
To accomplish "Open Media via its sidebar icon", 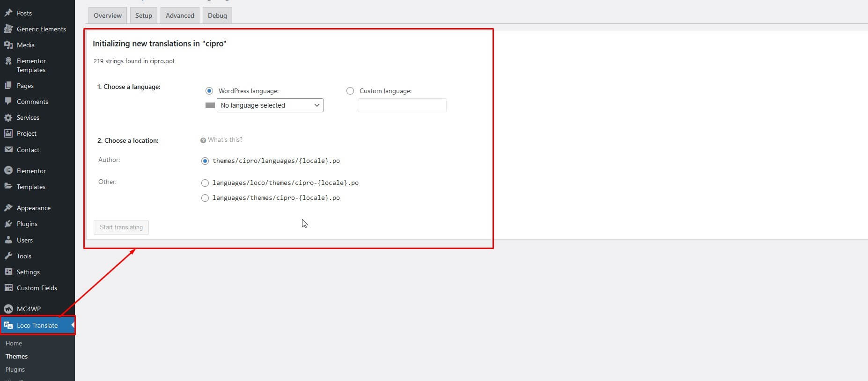I will pyautogui.click(x=8, y=45).
